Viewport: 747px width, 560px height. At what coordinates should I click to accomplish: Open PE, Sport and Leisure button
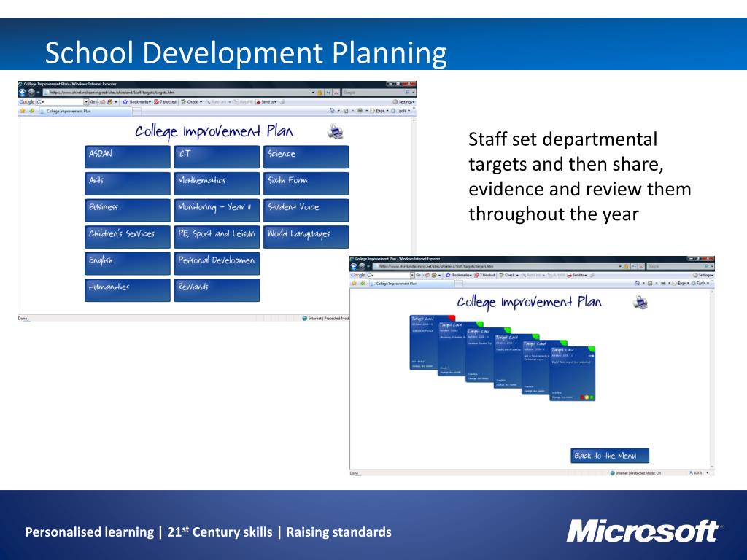217,237
